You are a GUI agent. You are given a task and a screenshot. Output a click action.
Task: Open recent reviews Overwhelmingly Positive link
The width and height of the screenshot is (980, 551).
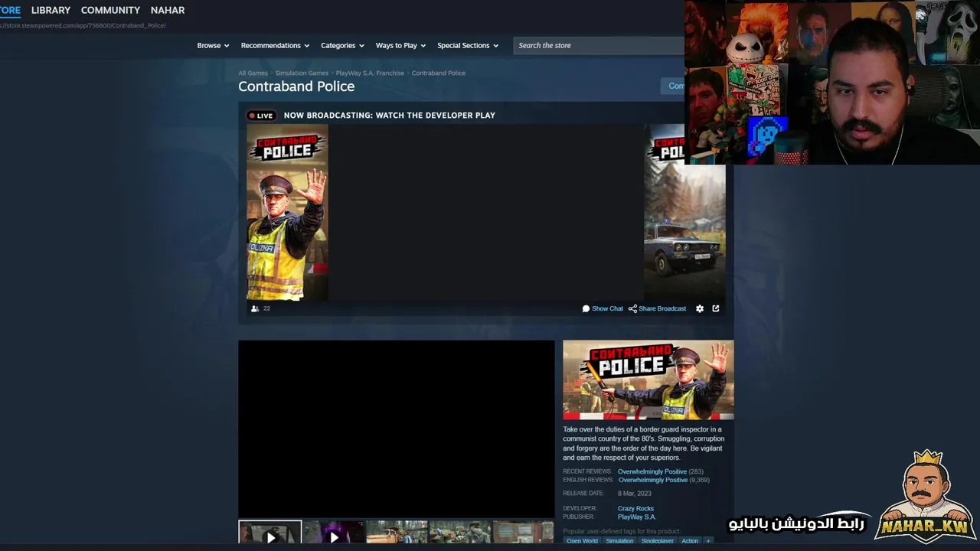pyautogui.click(x=652, y=471)
